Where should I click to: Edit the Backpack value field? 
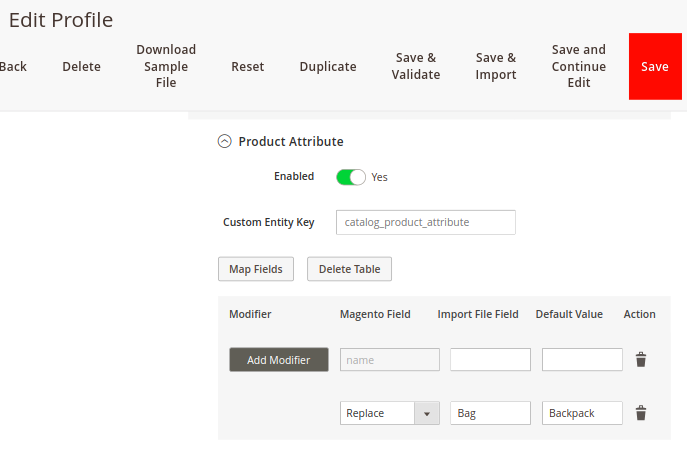(582, 413)
